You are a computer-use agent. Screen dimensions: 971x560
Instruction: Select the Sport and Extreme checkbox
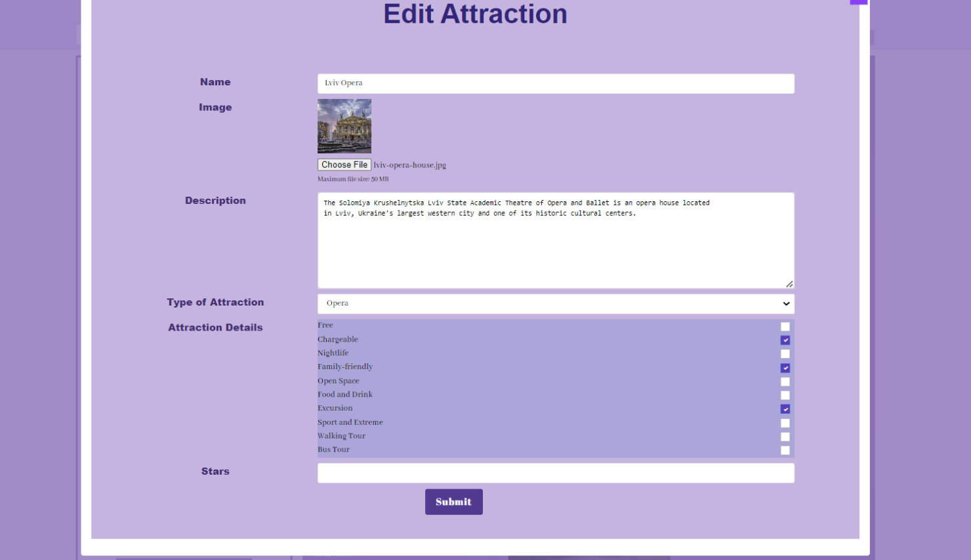(x=785, y=423)
